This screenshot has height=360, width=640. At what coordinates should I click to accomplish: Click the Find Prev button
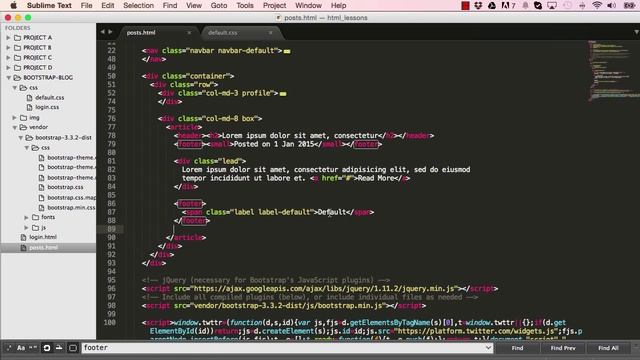(x=563, y=348)
